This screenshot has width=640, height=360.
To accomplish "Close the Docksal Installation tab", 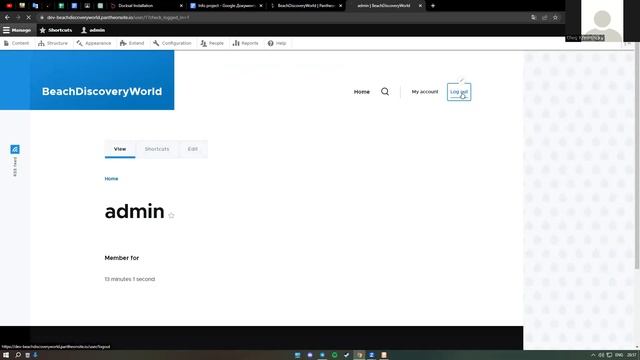I will click(x=181, y=6).
